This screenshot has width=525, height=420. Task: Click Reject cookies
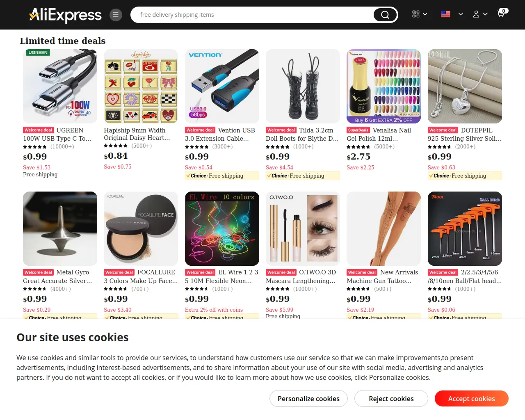point(391,399)
